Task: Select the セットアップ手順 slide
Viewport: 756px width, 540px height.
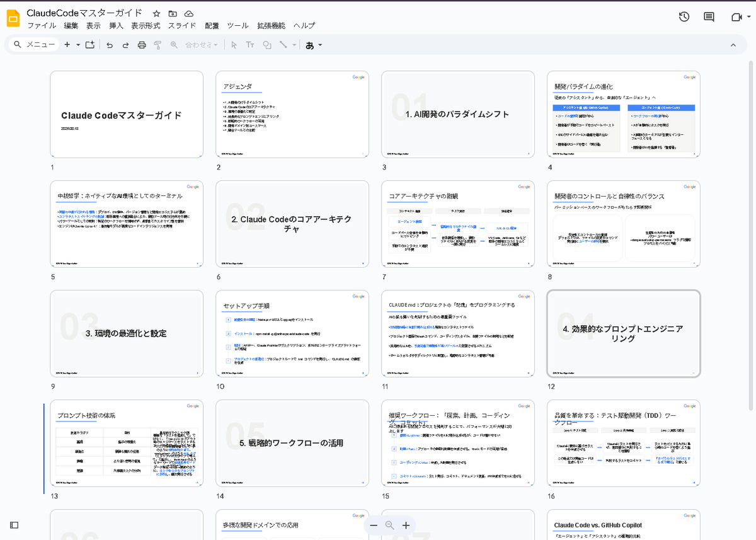Action: [x=292, y=333]
